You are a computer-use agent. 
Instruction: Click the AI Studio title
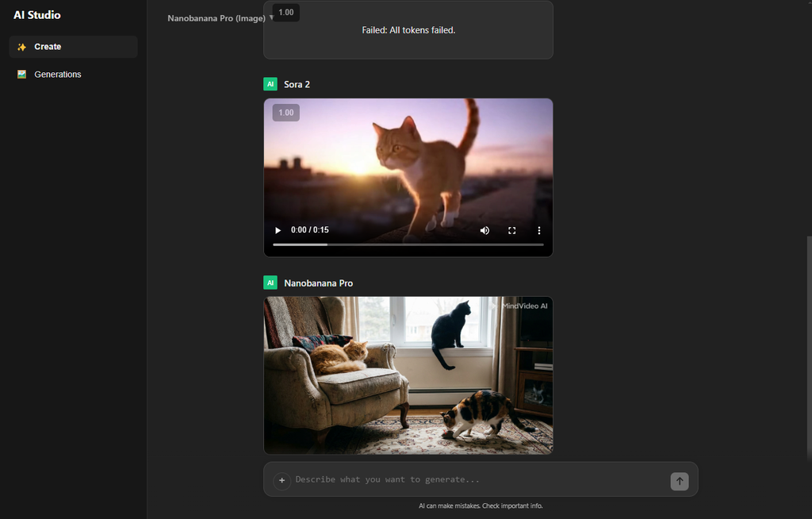point(37,15)
